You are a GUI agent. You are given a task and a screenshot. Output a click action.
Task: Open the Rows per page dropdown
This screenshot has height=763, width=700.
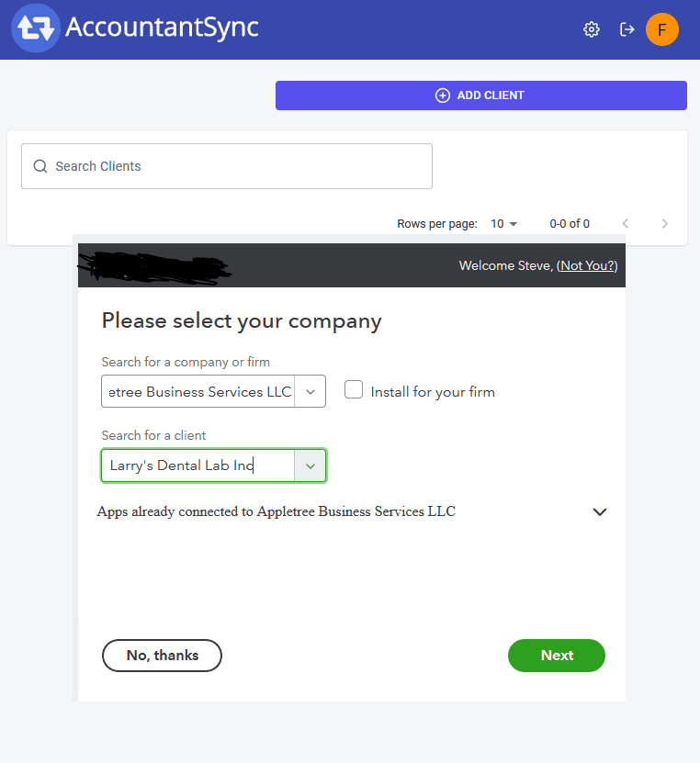(504, 223)
